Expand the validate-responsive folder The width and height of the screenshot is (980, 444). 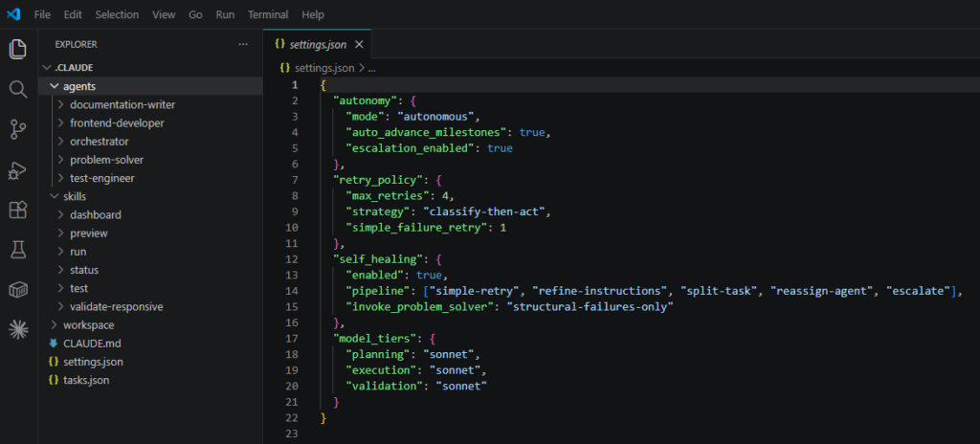(60, 307)
